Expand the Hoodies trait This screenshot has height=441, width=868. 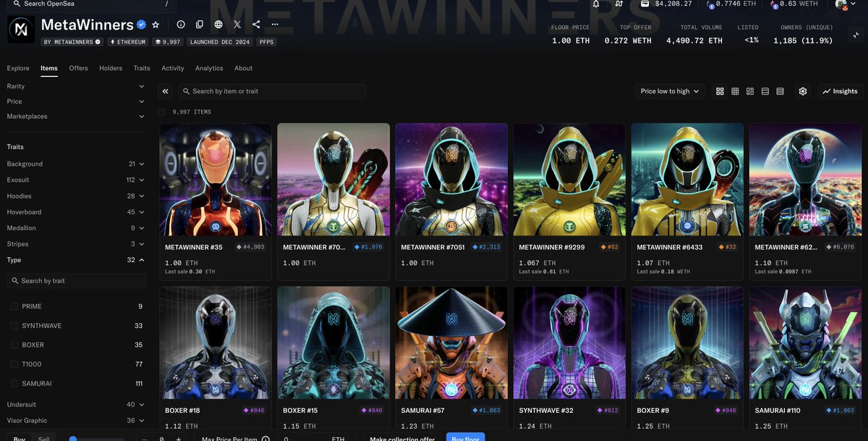click(x=76, y=196)
